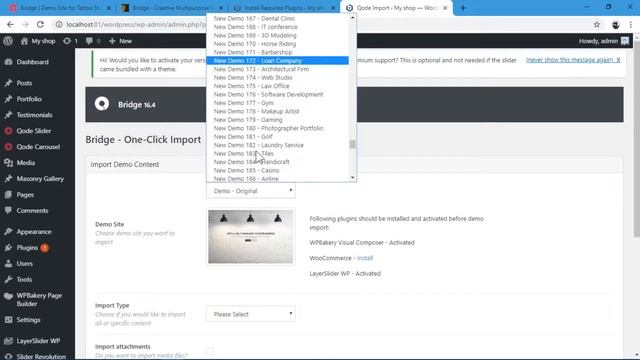Click the WPBakery Page Builder icon
The image size is (640, 360).
[8, 296]
